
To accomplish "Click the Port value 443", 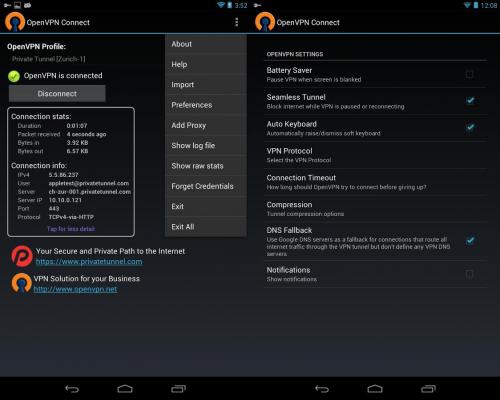I will (x=54, y=209).
